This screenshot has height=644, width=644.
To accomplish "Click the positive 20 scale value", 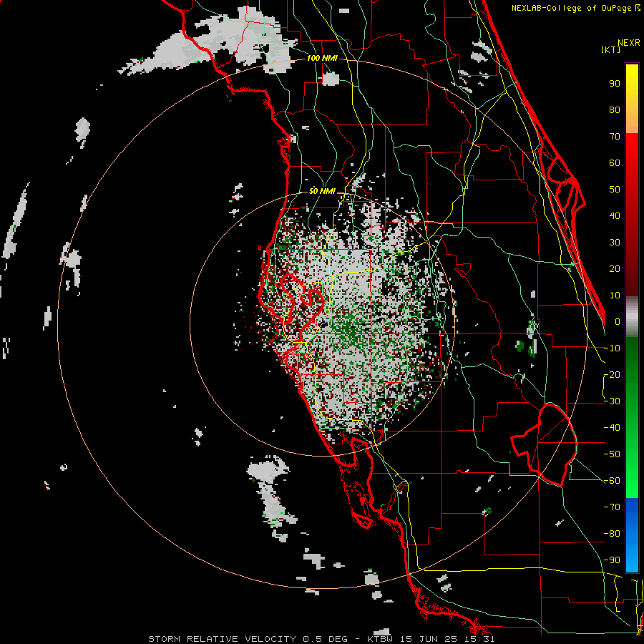I will pos(615,268).
